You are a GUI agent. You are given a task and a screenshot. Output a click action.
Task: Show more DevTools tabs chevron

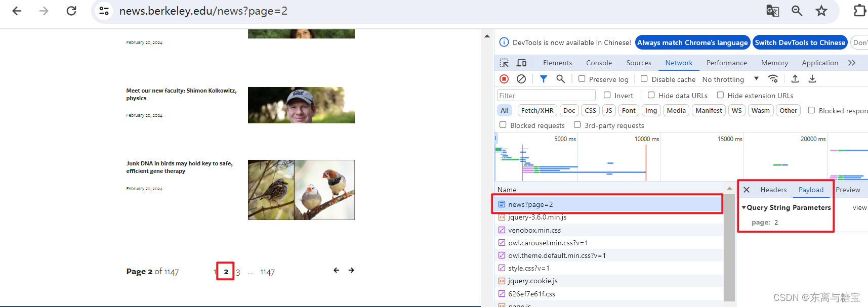tap(852, 63)
